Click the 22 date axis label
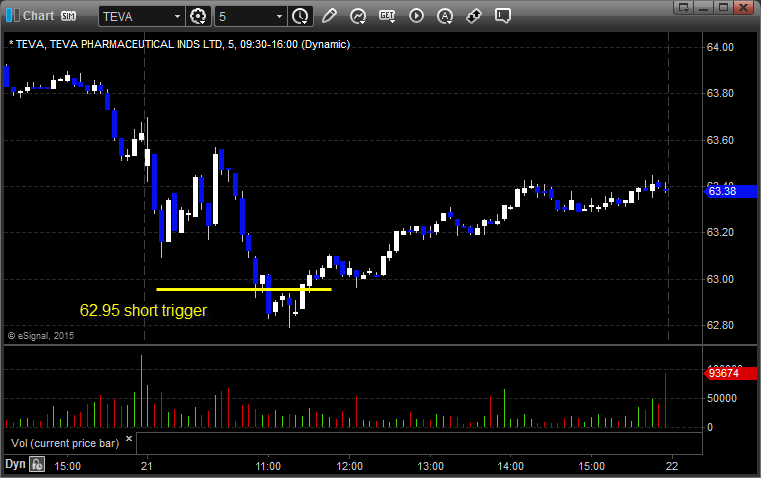This screenshot has width=761, height=478. point(672,466)
